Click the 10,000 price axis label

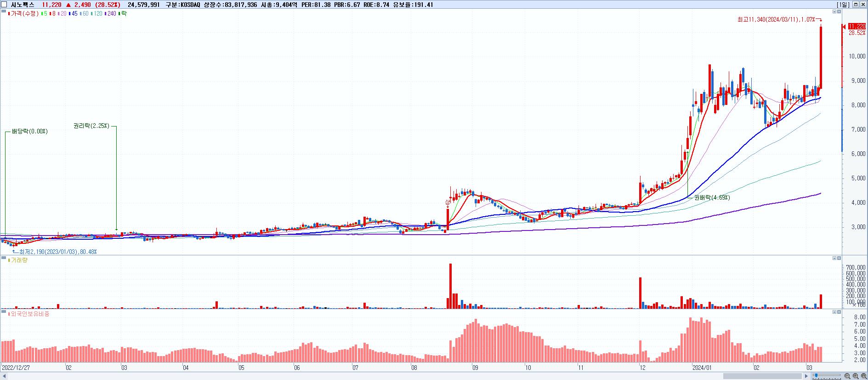pos(857,57)
